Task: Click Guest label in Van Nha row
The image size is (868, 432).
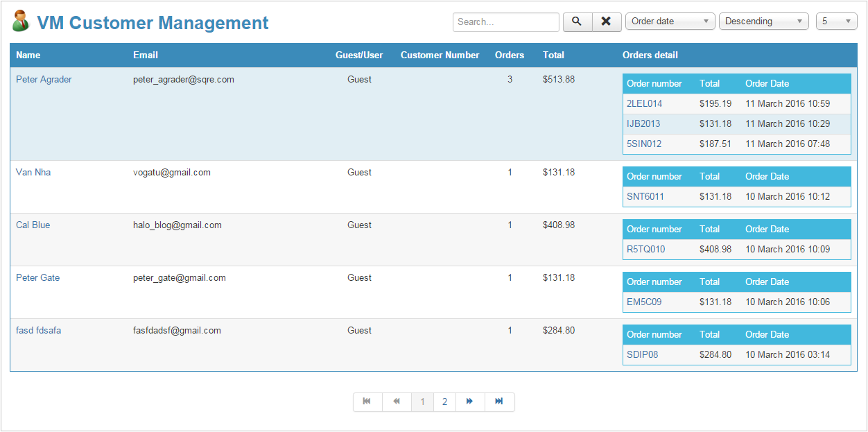Action: [x=359, y=173]
